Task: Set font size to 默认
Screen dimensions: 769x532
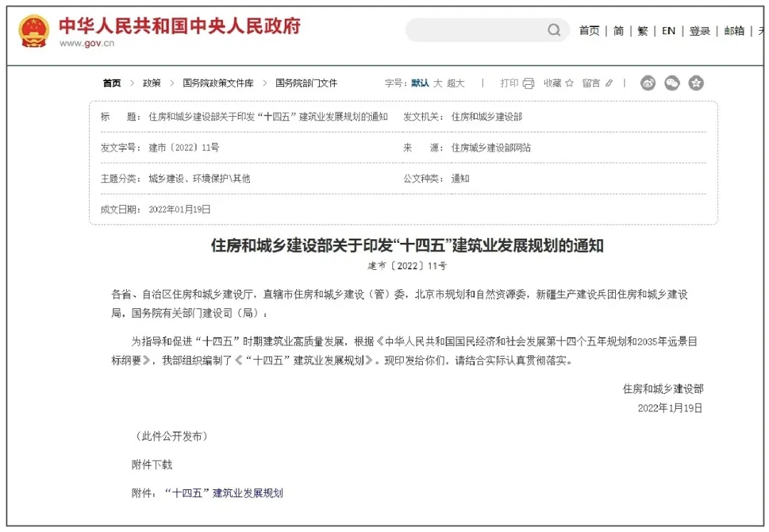Action: click(420, 83)
